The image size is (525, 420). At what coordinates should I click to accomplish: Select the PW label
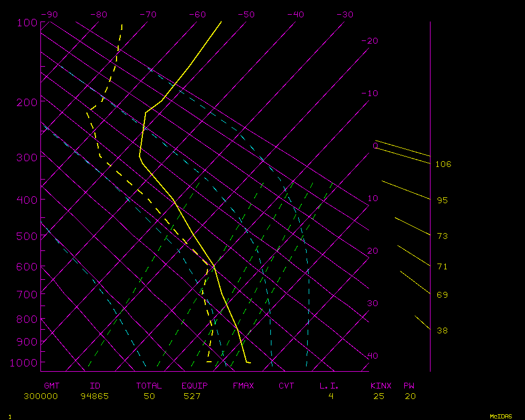(x=408, y=386)
